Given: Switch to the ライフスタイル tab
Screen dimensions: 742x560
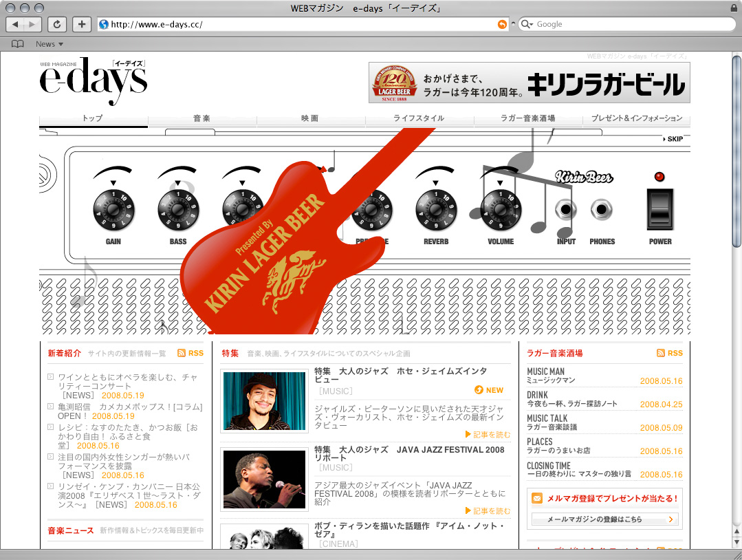Looking at the screenshot, I should pyautogui.click(x=419, y=118).
